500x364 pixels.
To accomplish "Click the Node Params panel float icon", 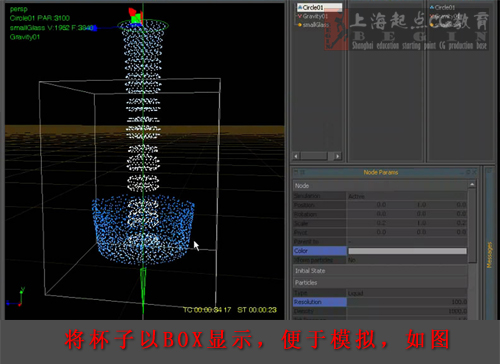I will pos(468,172).
